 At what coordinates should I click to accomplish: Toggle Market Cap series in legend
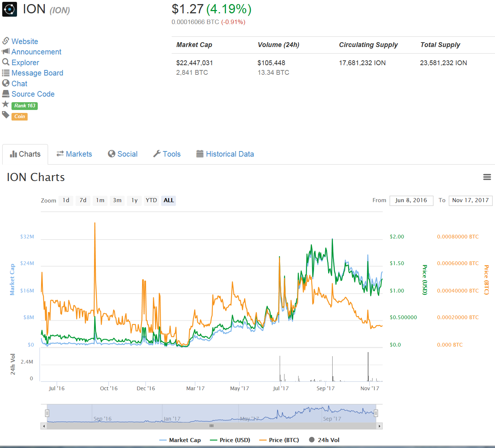coord(180,440)
